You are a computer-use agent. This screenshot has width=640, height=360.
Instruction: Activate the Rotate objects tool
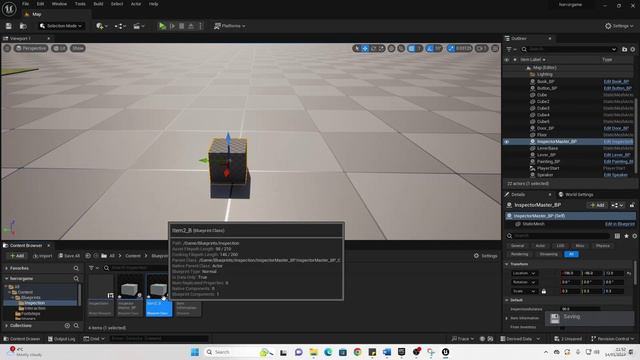point(373,48)
